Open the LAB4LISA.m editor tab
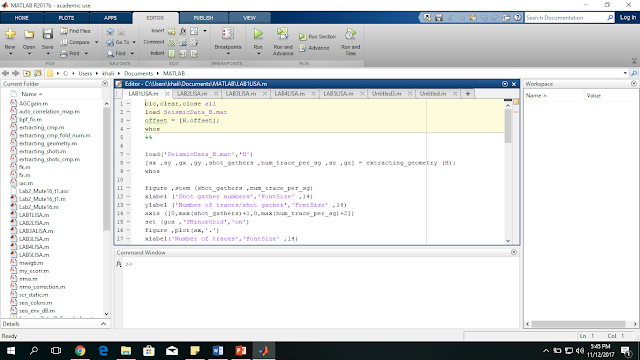 (x=289, y=94)
